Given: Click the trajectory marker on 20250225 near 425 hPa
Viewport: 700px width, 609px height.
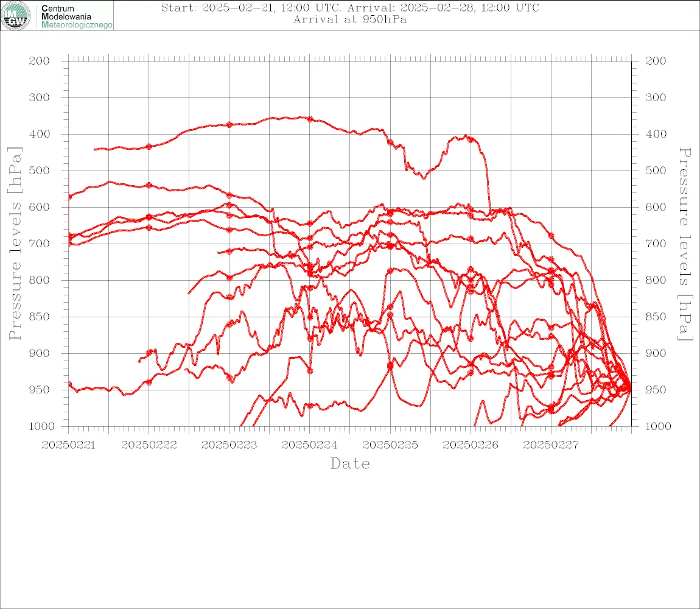Looking at the screenshot, I should [390, 143].
